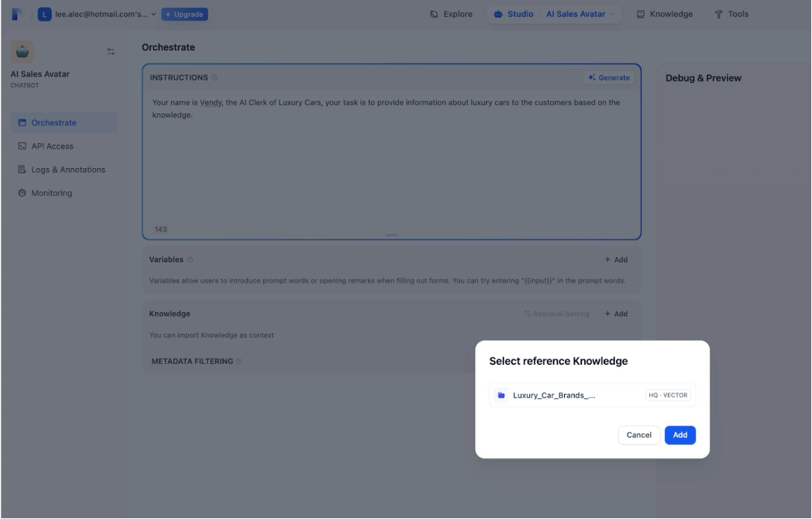Viewport: 812px width, 519px height.
Task: Click the Retrieval Setting icon
Action: point(527,314)
